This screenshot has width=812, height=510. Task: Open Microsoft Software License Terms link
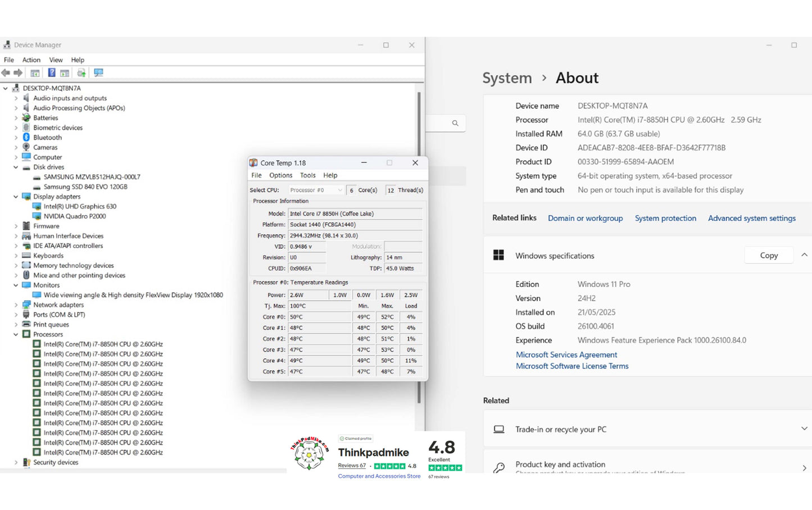pyautogui.click(x=572, y=366)
